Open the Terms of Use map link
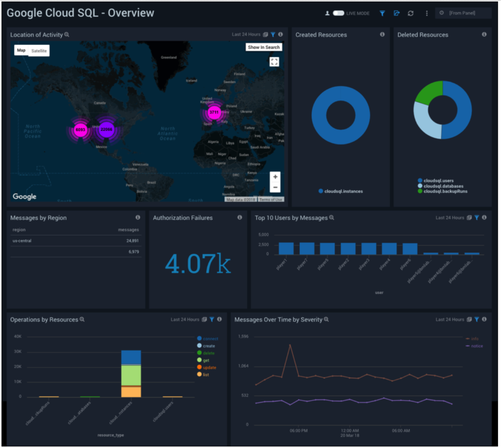The height and width of the screenshot is (448, 501). (x=271, y=200)
